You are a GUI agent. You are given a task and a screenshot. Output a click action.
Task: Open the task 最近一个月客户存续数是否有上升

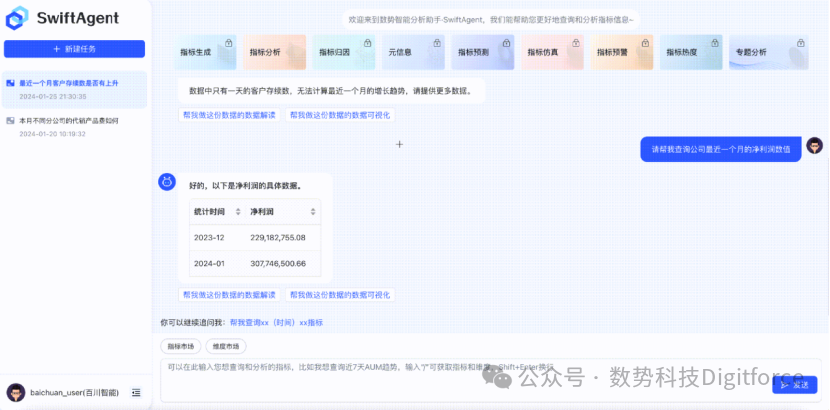(x=74, y=89)
